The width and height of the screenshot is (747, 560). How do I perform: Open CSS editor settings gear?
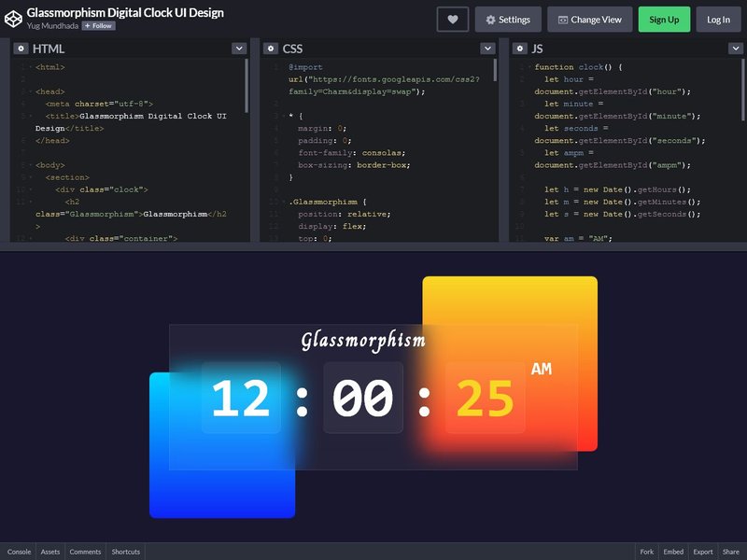tap(271, 49)
